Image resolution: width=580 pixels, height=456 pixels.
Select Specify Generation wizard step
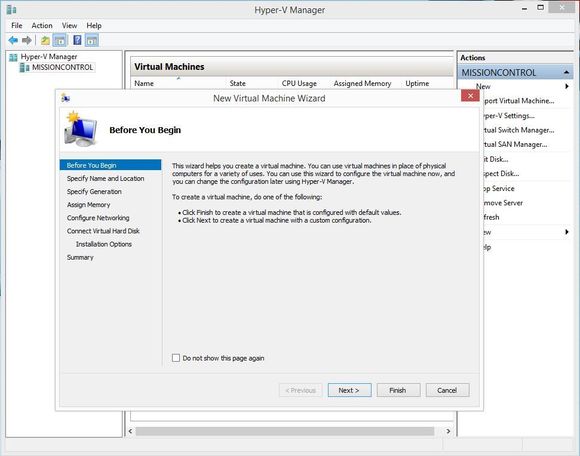[x=94, y=192]
